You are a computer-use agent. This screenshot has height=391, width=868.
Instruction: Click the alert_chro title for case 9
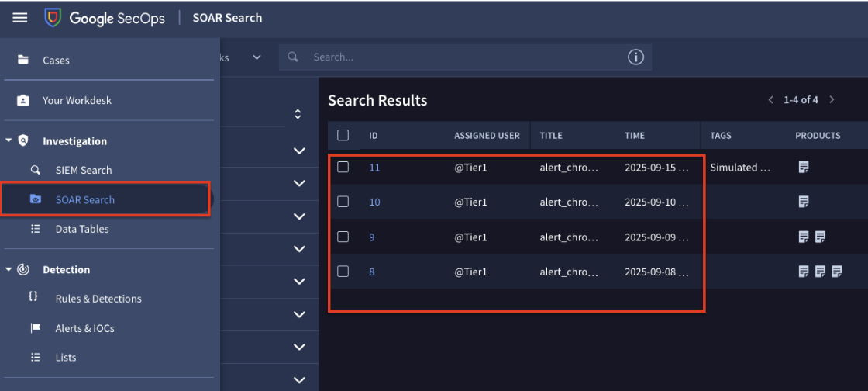pos(569,237)
